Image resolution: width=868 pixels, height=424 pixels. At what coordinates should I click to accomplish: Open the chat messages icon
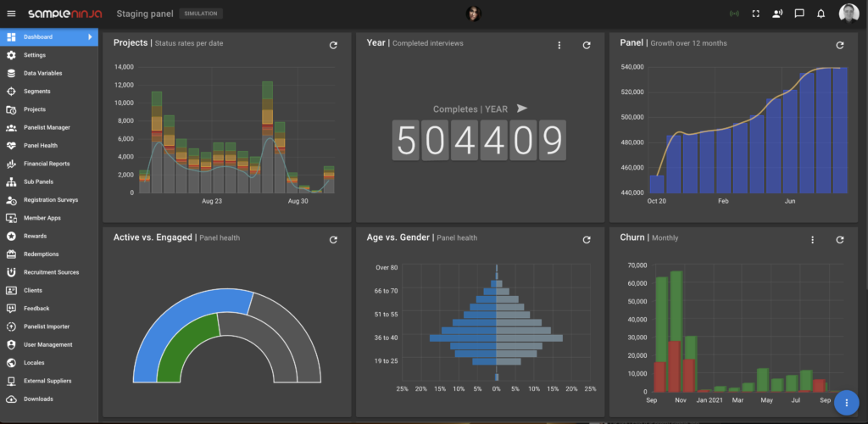(799, 14)
